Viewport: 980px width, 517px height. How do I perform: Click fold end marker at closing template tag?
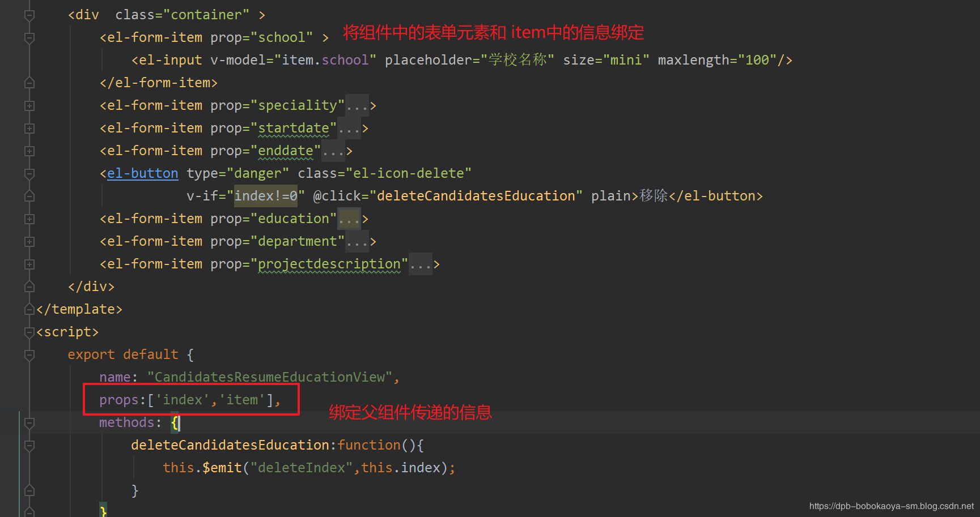pos(29,310)
